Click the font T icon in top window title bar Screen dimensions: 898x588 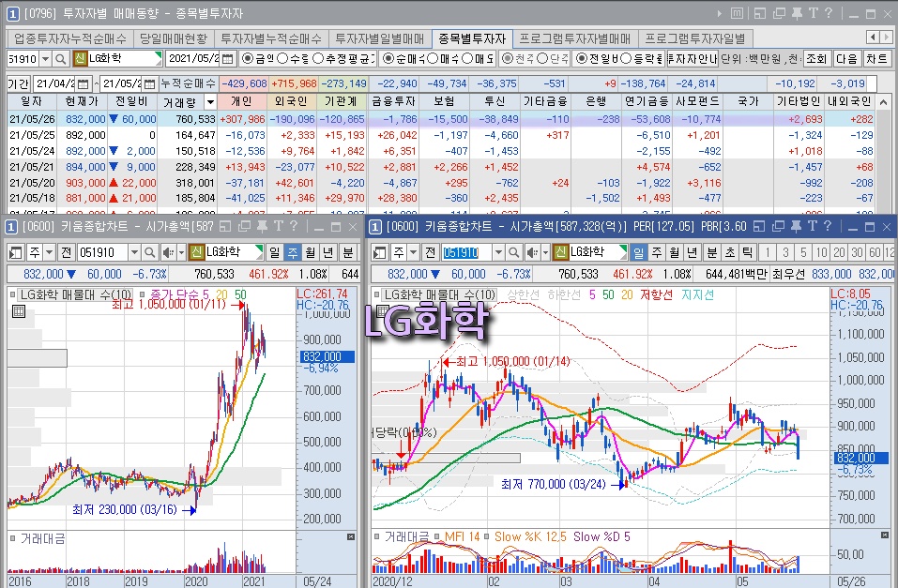813,13
